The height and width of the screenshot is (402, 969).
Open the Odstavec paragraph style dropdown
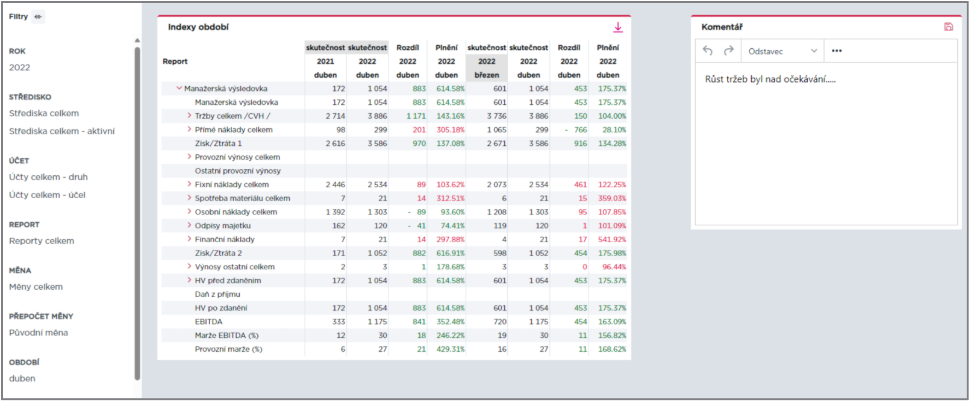(782, 51)
